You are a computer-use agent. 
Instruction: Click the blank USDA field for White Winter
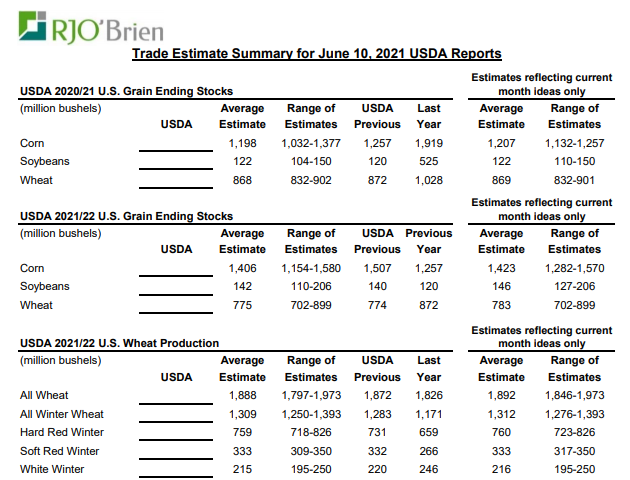(176, 468)
